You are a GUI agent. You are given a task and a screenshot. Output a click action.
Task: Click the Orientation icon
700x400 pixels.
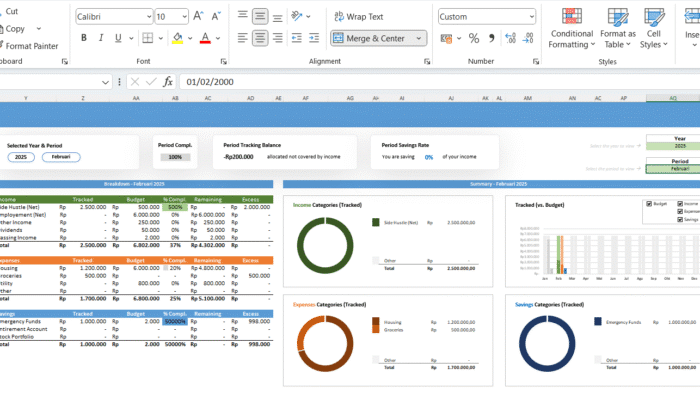(x=297, y=16)
